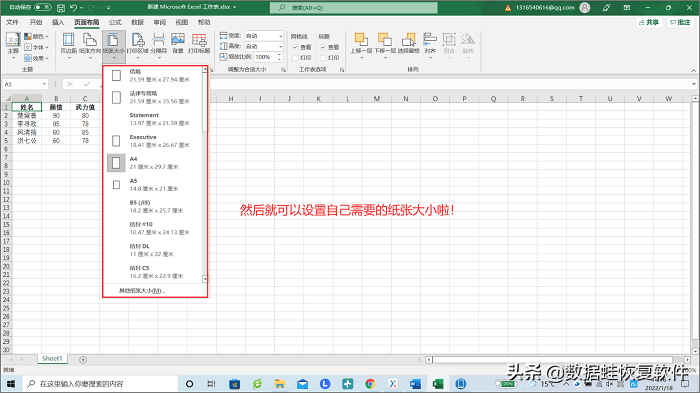Screen dimensions: 700x393
Task: Switch to the 插入 (Insert) tab
Action: pos(58,22)
